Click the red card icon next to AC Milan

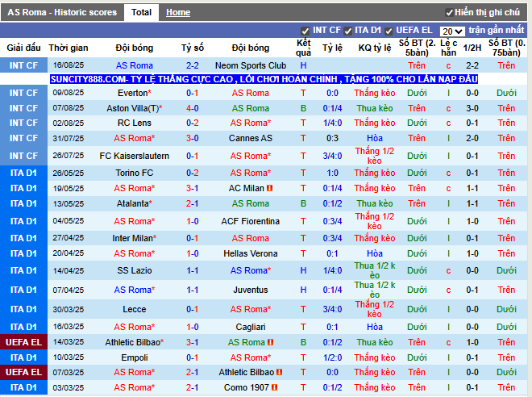tap(270, 188)
